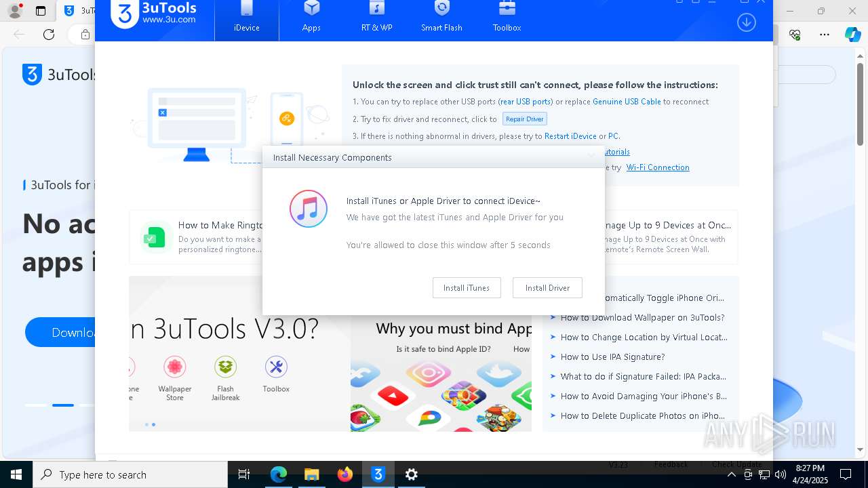
Task: Launch Firefox from the taskbar
Action: (x=345, y=474)
